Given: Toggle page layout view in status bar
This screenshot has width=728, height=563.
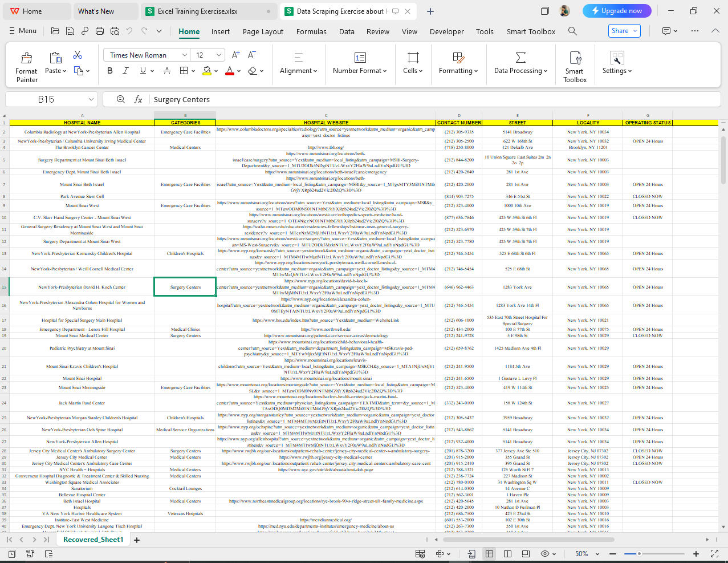Looking at the screenshot, I should (x=526, y=554).
